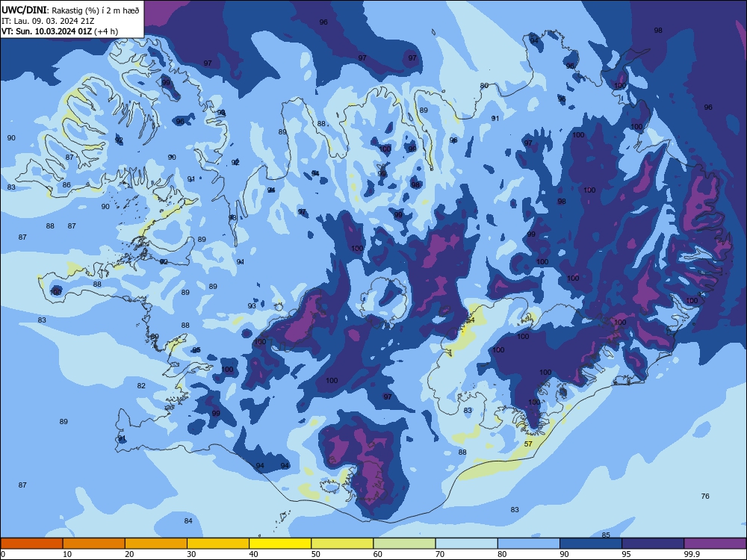Screen dimensions: 747x560
Task: Click the '57' humidity value on map
Action: [x=528, y=444]
